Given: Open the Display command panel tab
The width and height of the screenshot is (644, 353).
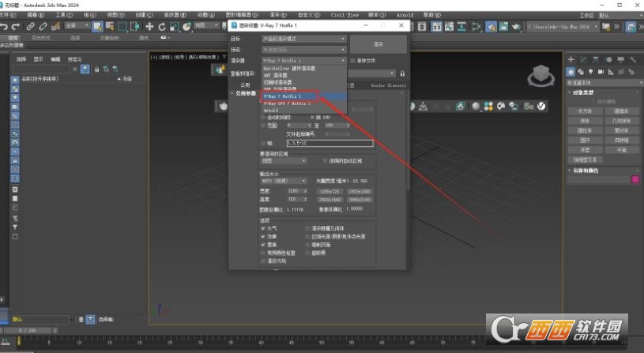Looking at the screenshot, I should tap(620, 60).
